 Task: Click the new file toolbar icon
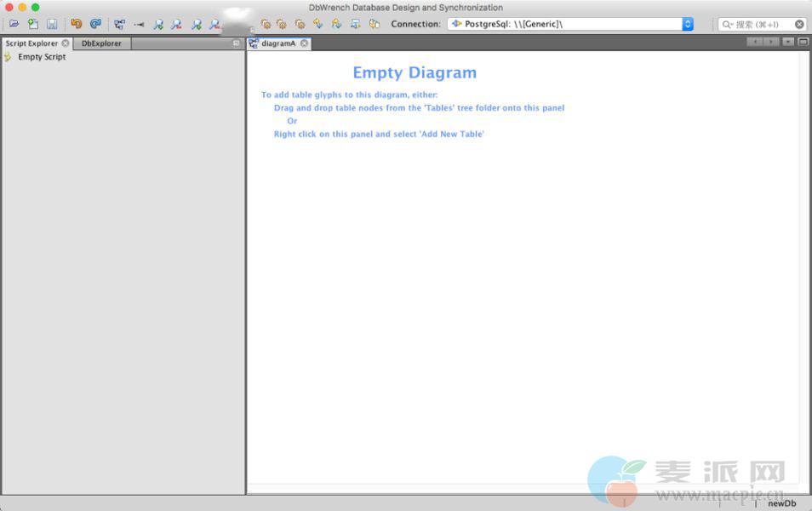(x=33, y=24)
